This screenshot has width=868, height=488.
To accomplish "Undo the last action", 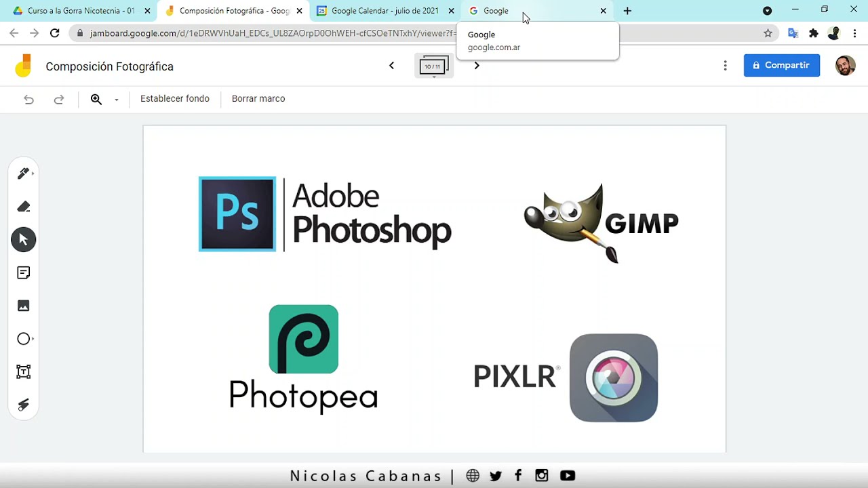I will click(x=28, y=100).
